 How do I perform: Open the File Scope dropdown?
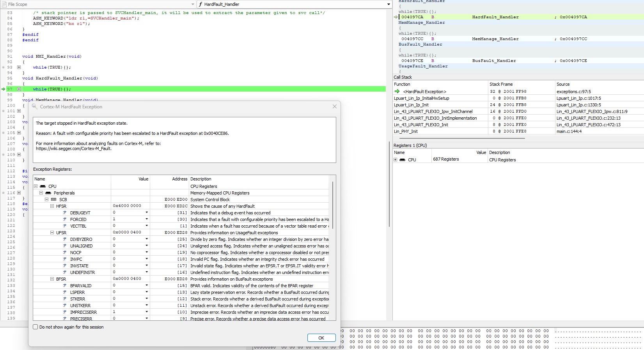point(193,4)
